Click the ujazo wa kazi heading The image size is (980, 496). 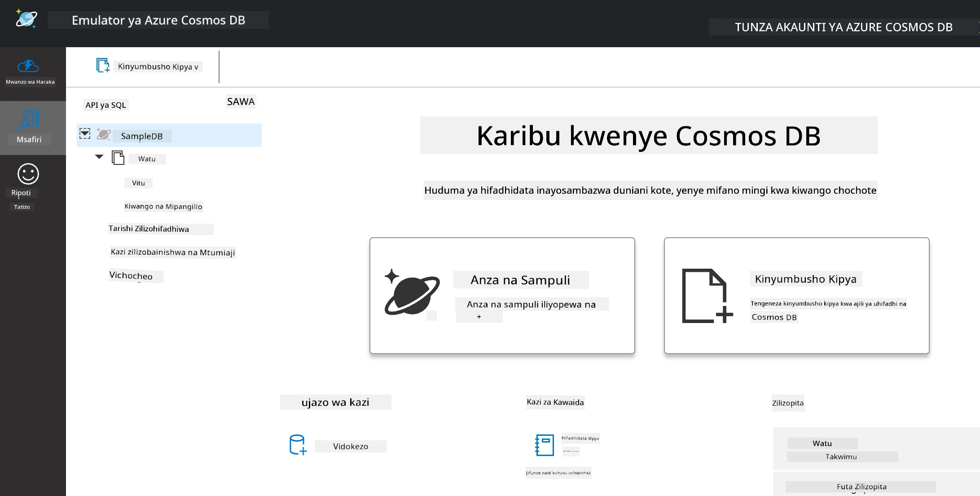pos(335,402)
